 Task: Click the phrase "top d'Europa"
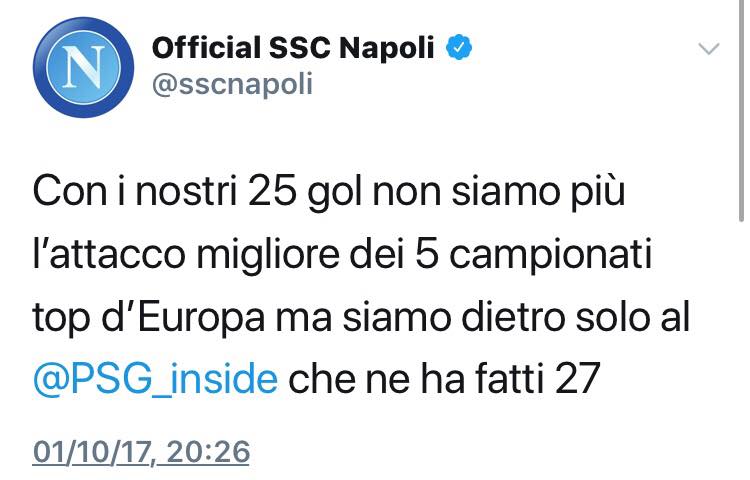click(x=144, y=317)
